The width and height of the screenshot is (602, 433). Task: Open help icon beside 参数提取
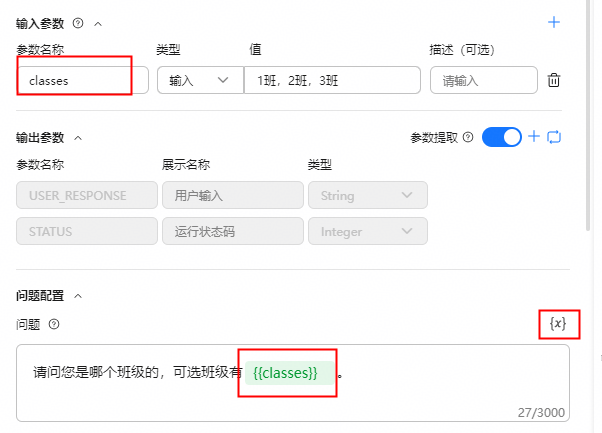tap(468, 137)
